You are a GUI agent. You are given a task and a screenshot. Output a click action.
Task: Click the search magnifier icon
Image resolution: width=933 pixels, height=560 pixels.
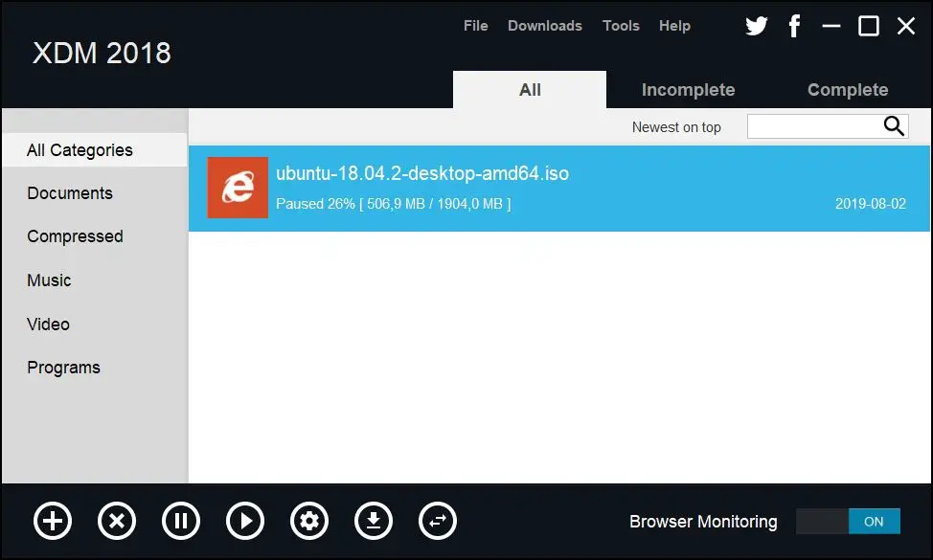894,126
